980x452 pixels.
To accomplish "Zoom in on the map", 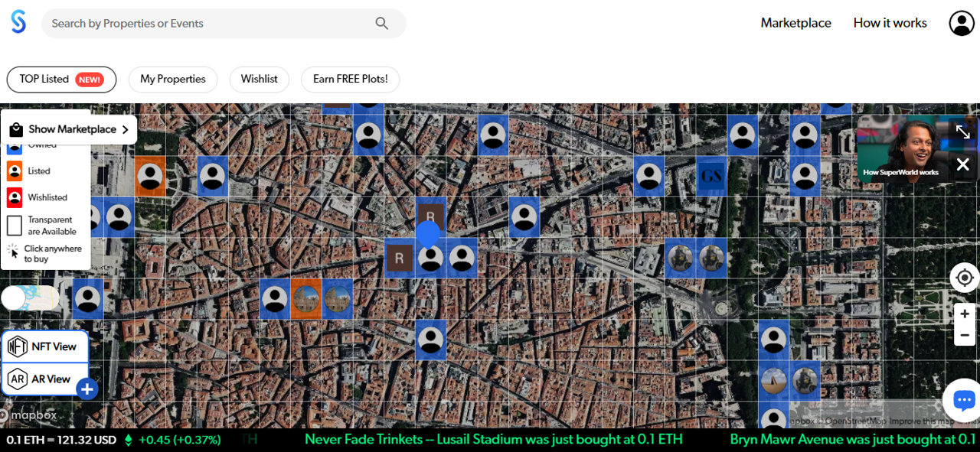I will pyautogui.click(x=964, y=314).
